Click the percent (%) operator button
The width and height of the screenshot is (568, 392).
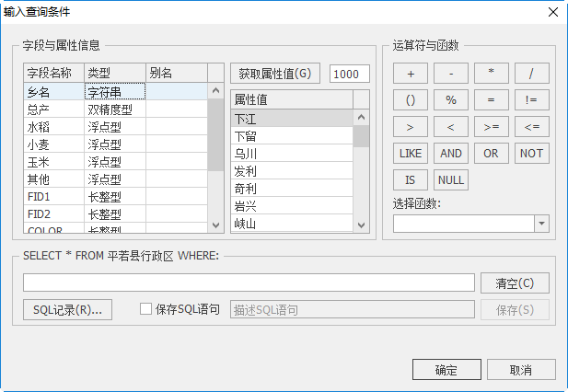tap(450, 100)
